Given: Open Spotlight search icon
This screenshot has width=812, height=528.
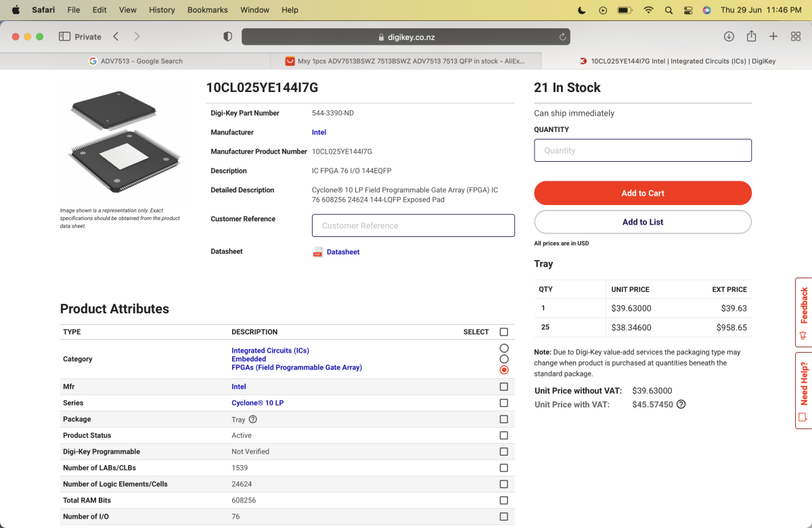Looking at the screenshot, I should [x=669, y=10].
